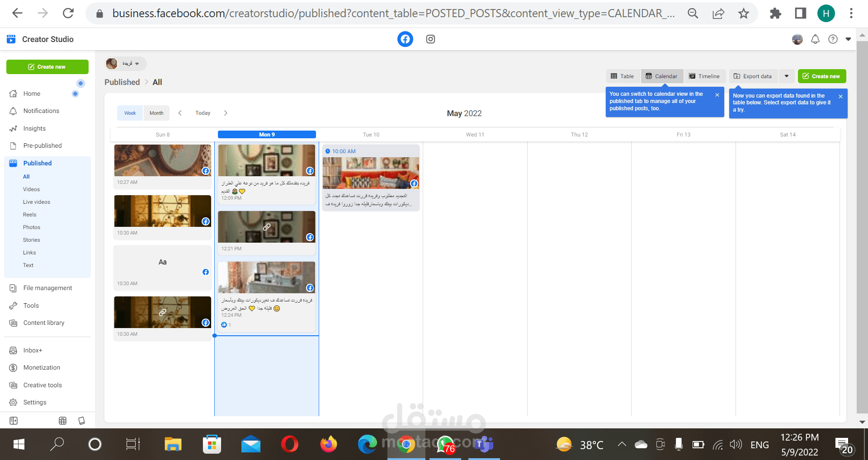
Task: Switch to Calendar view
Action: pyautogui.click(x=662, y=76)
